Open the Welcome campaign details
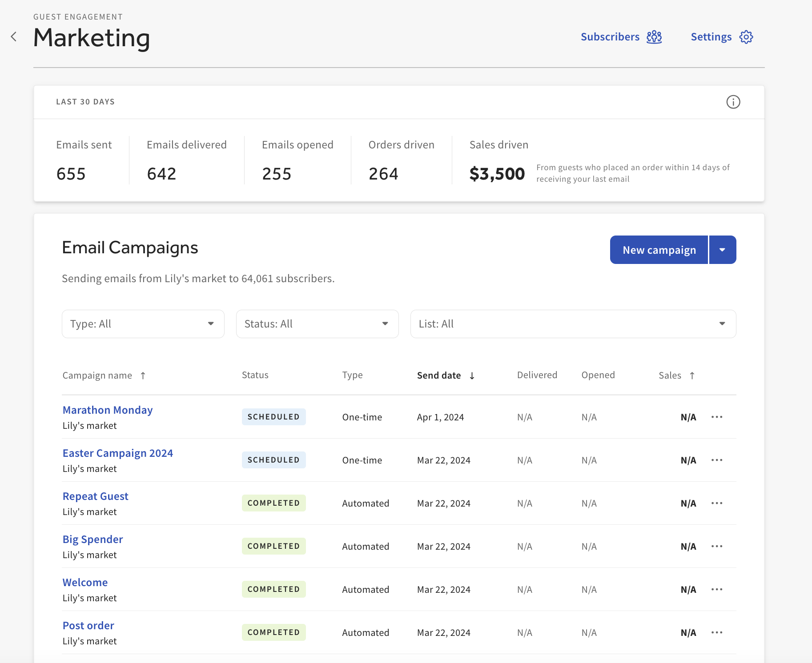The height and width of the screenshot is (663, 812). click(x=85, y=582)
